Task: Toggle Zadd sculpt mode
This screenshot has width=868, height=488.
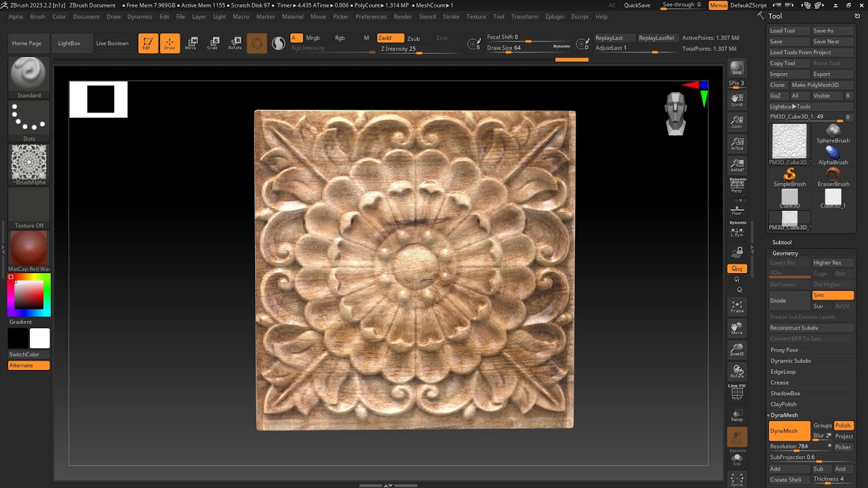Action: pyautogui.click(x=390, y=38)
